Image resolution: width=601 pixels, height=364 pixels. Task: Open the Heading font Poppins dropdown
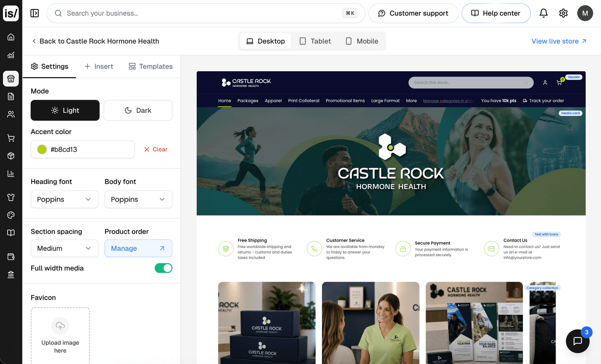coord(65,199)
